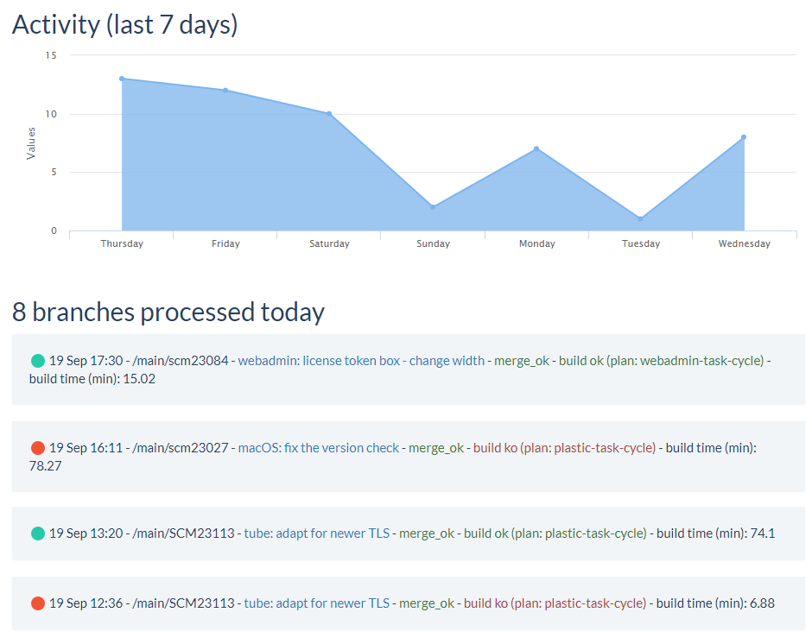Click Wednesday data point on chart
812x644 pixels.
744,137
